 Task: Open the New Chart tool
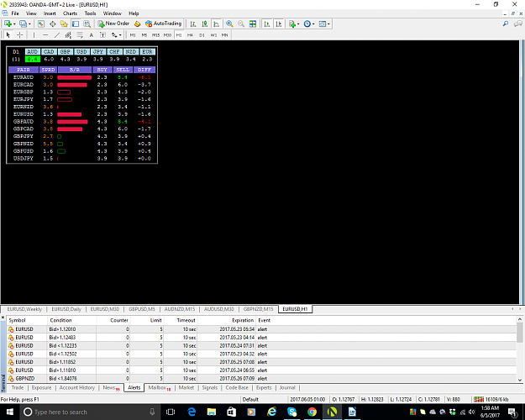8,24
